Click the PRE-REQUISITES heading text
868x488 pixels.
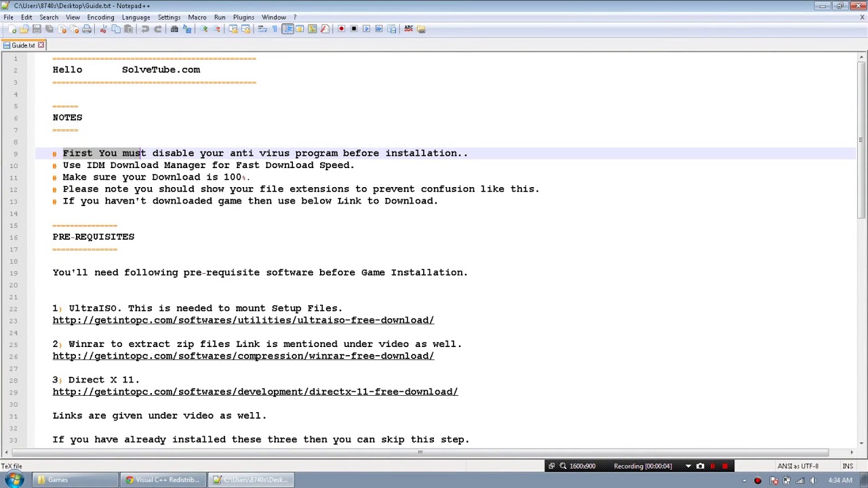click(94, 237)
